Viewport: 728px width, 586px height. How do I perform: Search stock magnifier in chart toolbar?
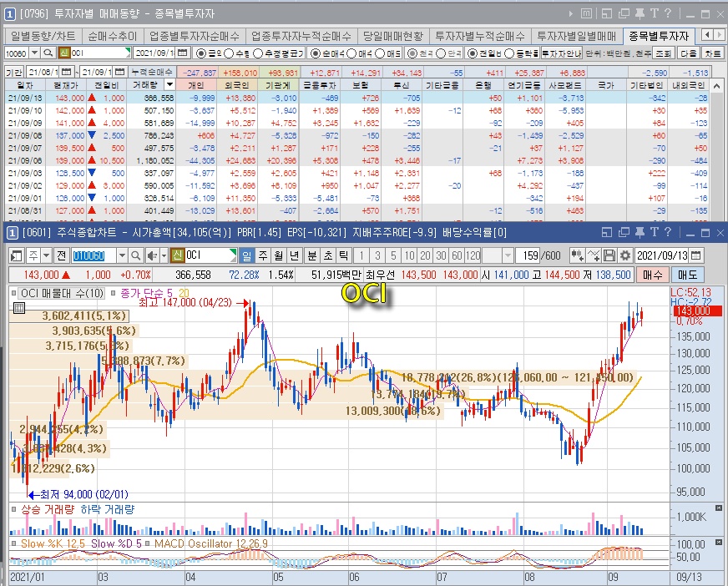[135, 255]
